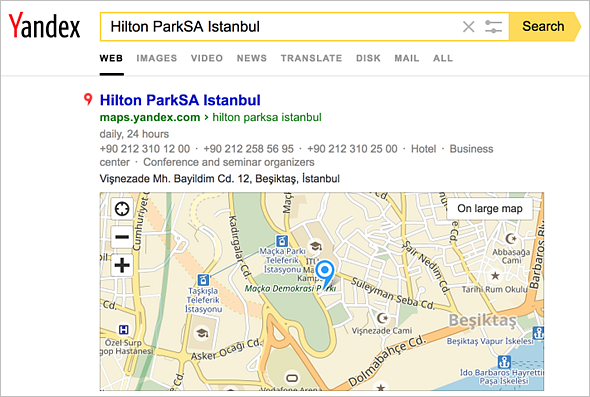Click Beşiktaş Vapur İskelesi anchor icon
The height and width of the screenshot is (397, 590).
tap(538, 333)
